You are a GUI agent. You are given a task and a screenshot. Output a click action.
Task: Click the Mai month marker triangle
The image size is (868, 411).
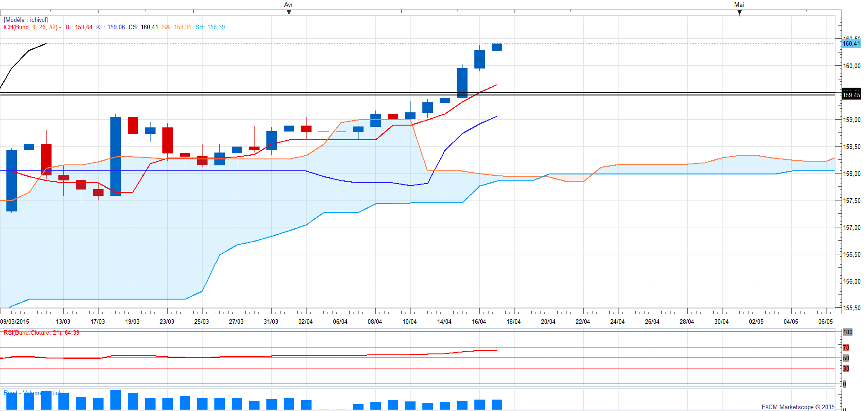tap(739, 12)
